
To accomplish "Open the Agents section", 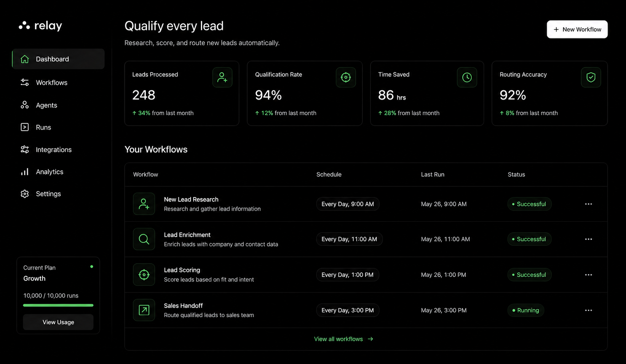I will (46, 105).
